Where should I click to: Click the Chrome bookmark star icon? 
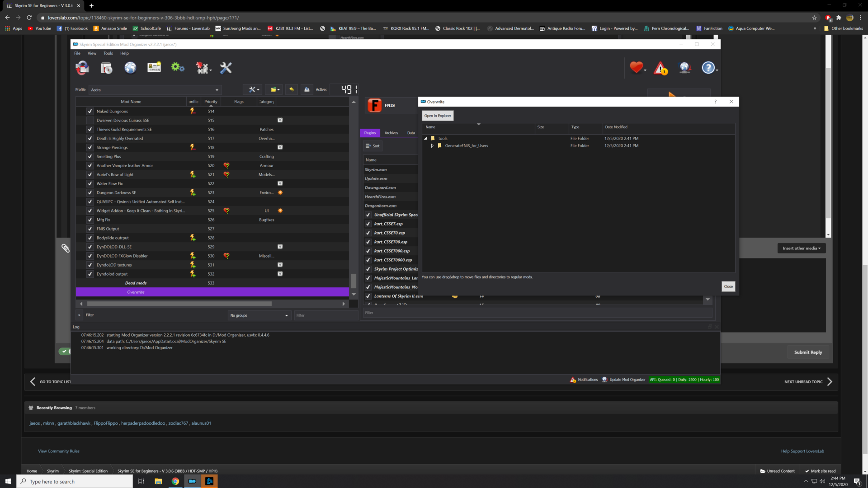(x=814, y=18)
